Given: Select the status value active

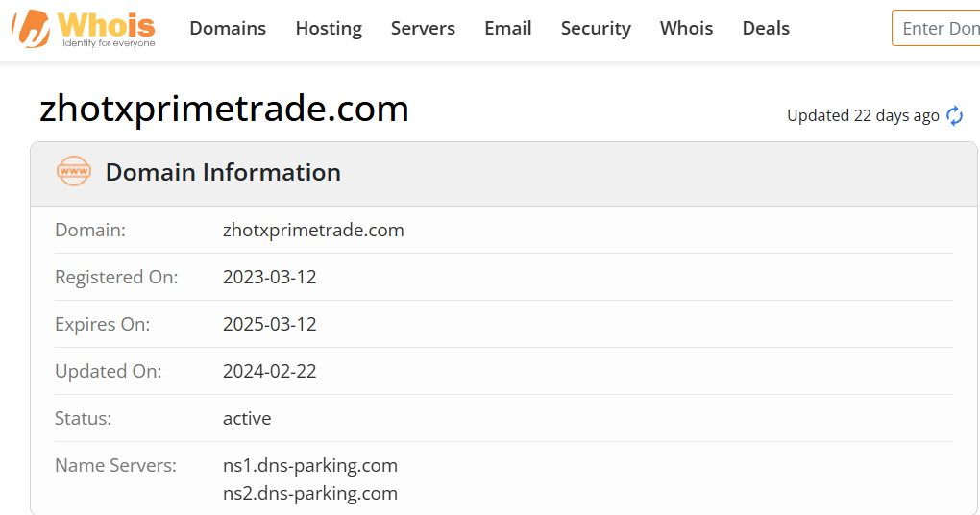Looking at the screenshot, I should [x=247, y=418].
